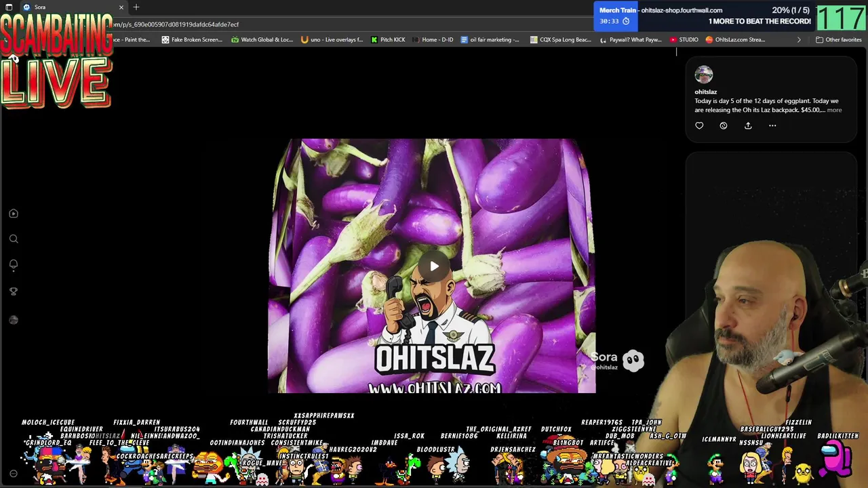The width and height of the screenshot is (868, 488).
Task: Open the tab actions icon left of Sora tab
Action: [9, 7]
